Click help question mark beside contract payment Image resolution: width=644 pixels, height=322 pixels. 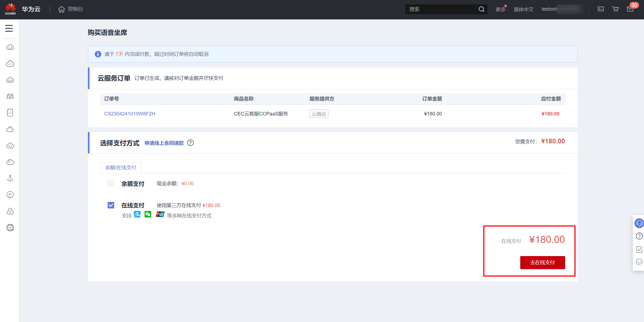[190, 143]
